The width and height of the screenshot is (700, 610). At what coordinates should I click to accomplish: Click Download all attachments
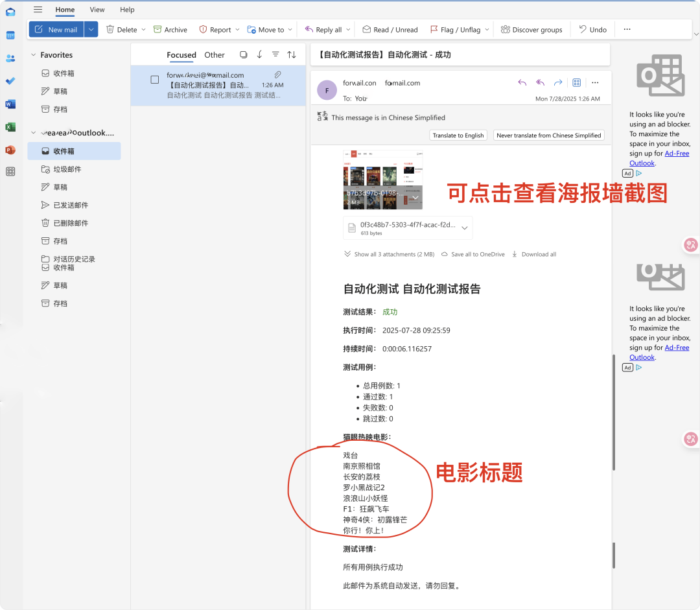tap(534, 254)
